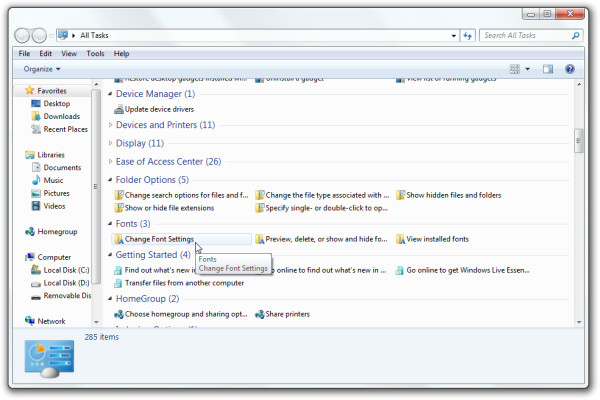Viewport: 600px width, 400px height.
Task: Toggle the preview pane icon
Action: 548,69
